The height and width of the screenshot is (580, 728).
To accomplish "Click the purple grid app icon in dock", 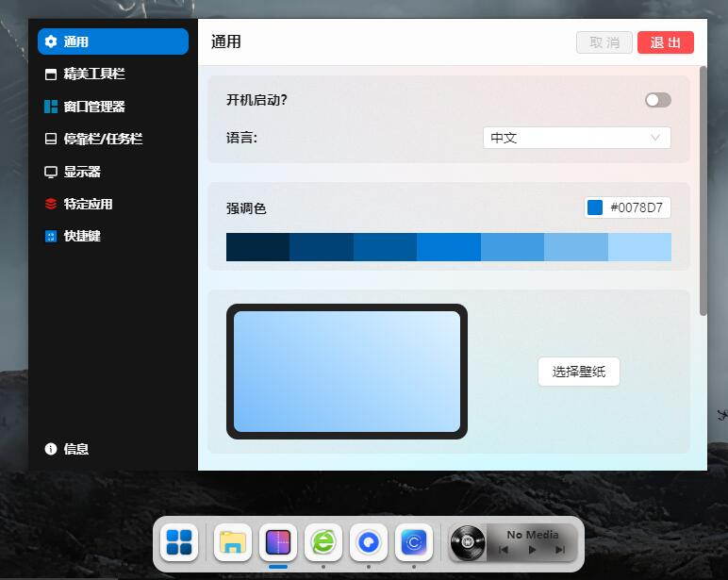I will pos(278,542).
